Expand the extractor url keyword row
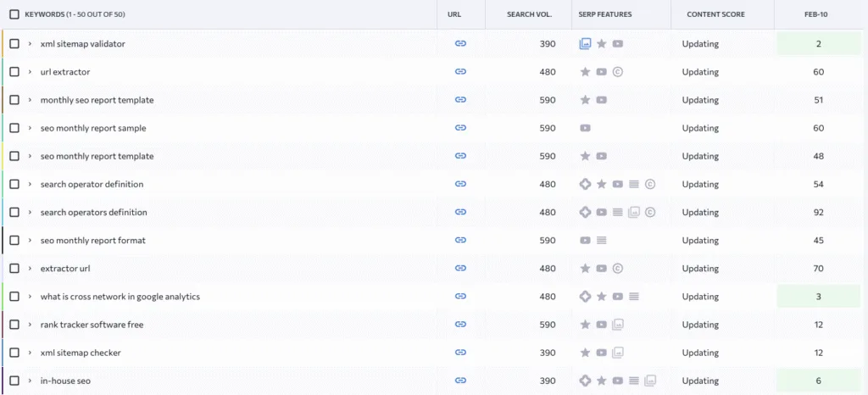 click(x=30, y=269)
